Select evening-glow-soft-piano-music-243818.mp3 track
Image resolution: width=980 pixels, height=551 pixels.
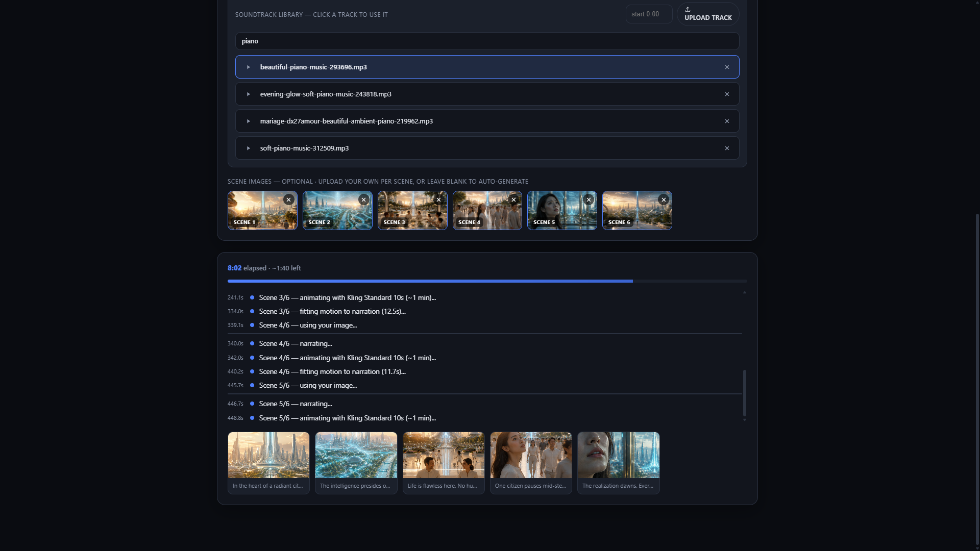(487, 94)
